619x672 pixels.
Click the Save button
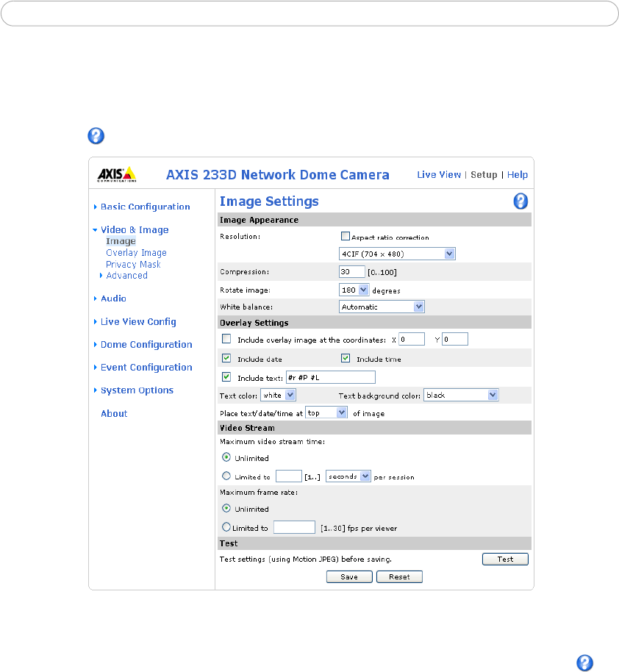(349, 577)
